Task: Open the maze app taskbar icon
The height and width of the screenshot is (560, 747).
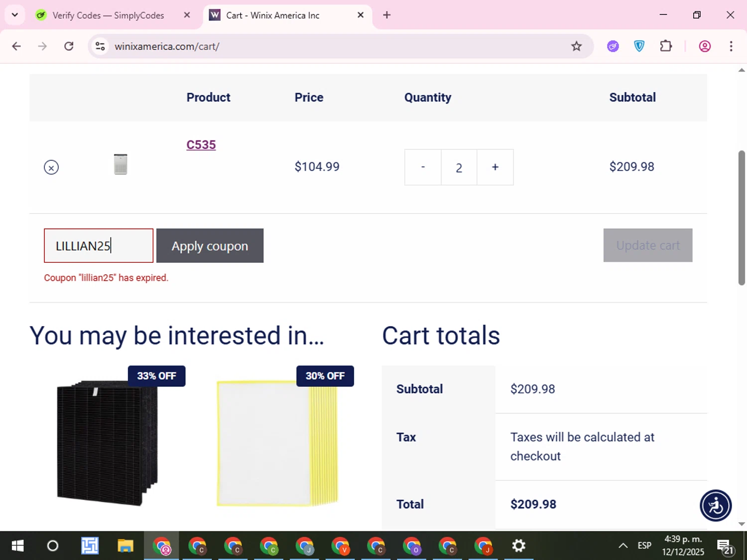Action: pos(90,546)
